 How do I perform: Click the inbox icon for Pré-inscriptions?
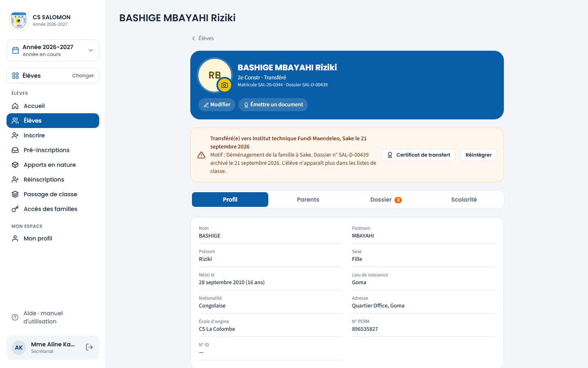point(15,150)
